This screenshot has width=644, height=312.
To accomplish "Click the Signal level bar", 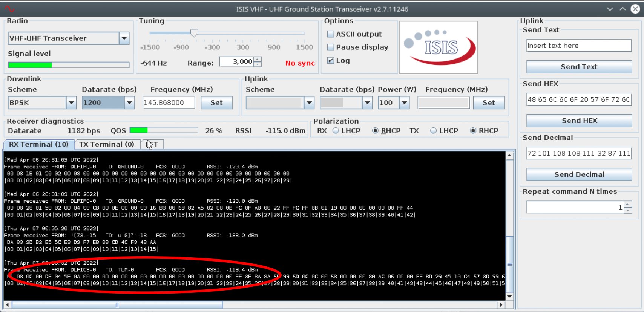I will [69, 65].
